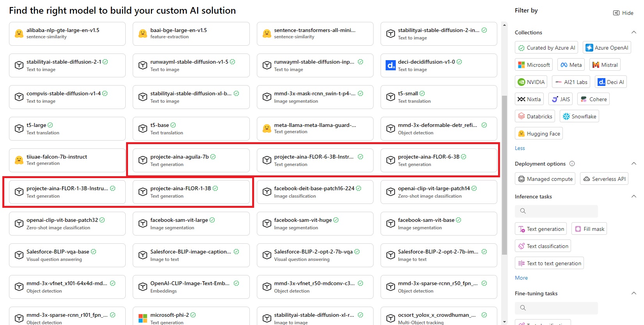The width and height of the screenshot is (644, 325).
Task: Collapse the Deployment options section
Action: [633, 164]
